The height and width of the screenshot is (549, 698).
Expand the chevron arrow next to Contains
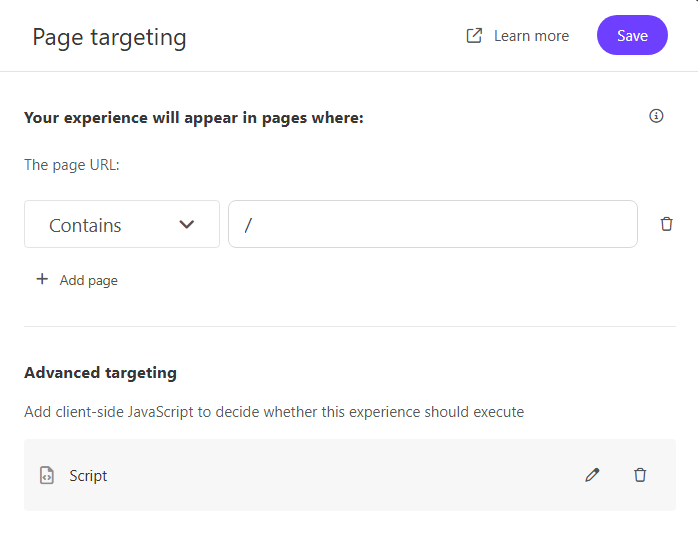point(186,225)
